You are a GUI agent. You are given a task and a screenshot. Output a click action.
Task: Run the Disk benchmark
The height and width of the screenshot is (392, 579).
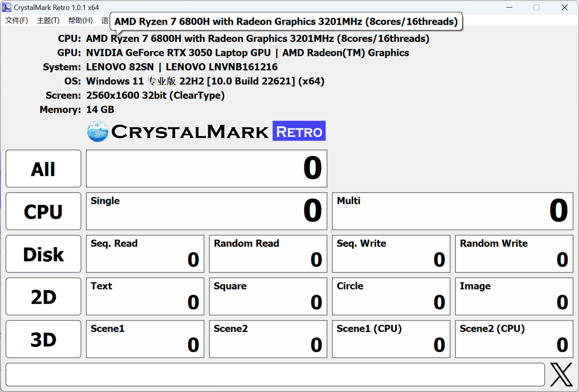(x=43, y=254)
